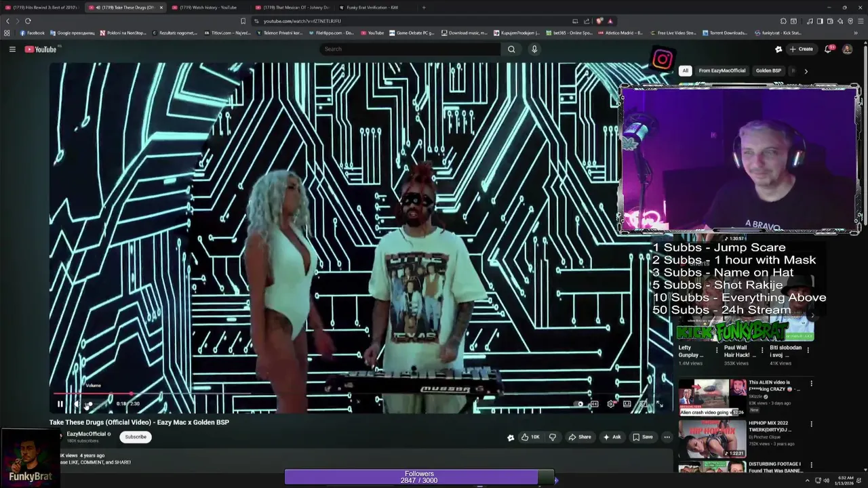Viewport: 868px width, 488px height.
Task: Like the video with the 10K thumbs-up
Action: [530, 437]
